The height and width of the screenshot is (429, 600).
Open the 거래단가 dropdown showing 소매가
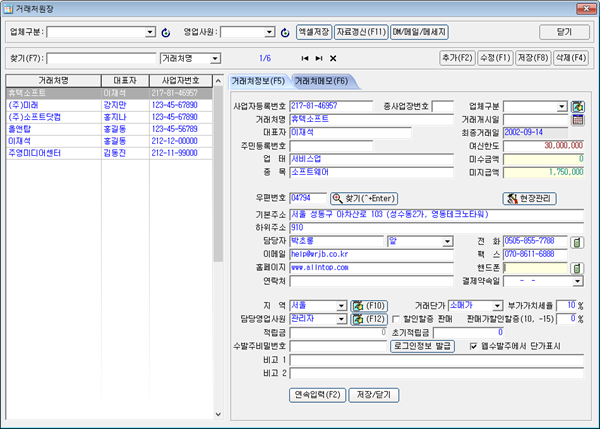[497, 305]
